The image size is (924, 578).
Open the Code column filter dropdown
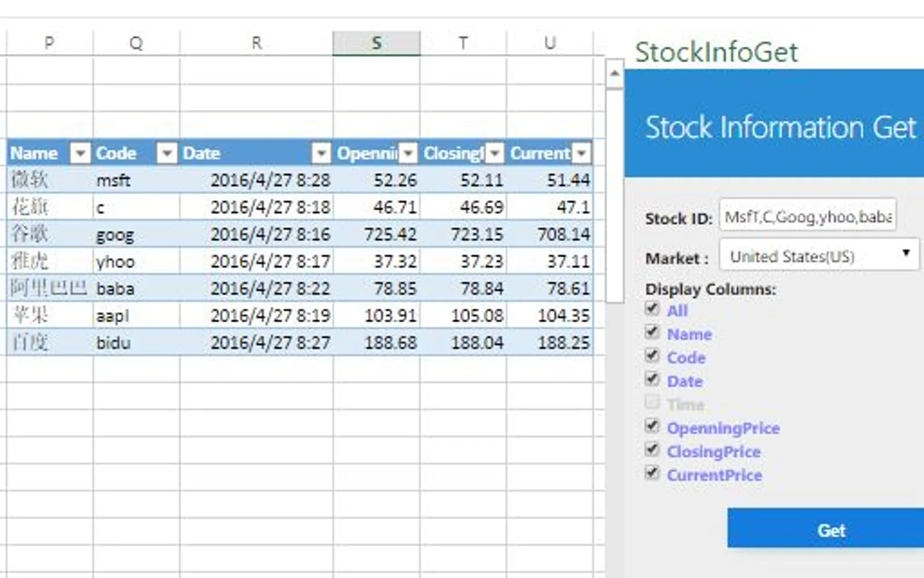point(167,153)
